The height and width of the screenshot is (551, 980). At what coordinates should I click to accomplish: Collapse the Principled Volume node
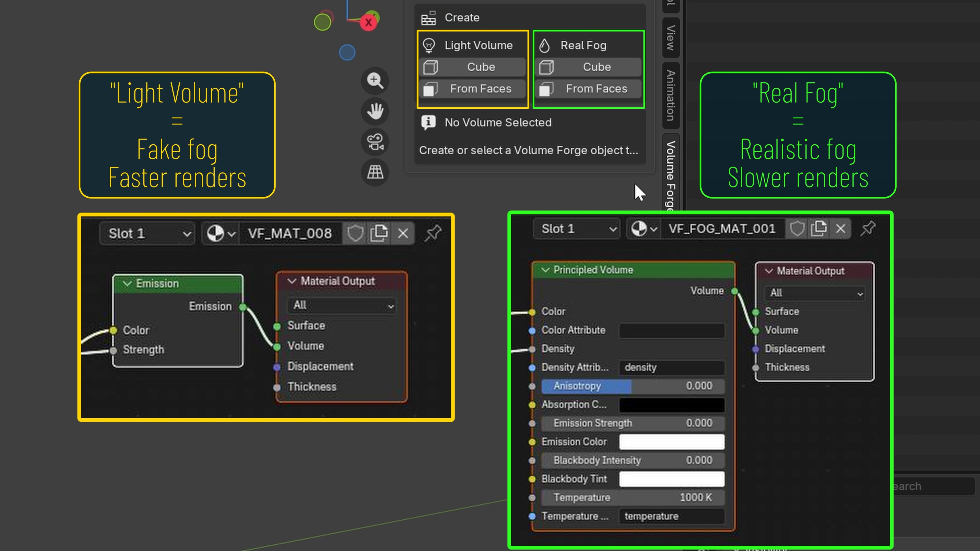(546, 270)
